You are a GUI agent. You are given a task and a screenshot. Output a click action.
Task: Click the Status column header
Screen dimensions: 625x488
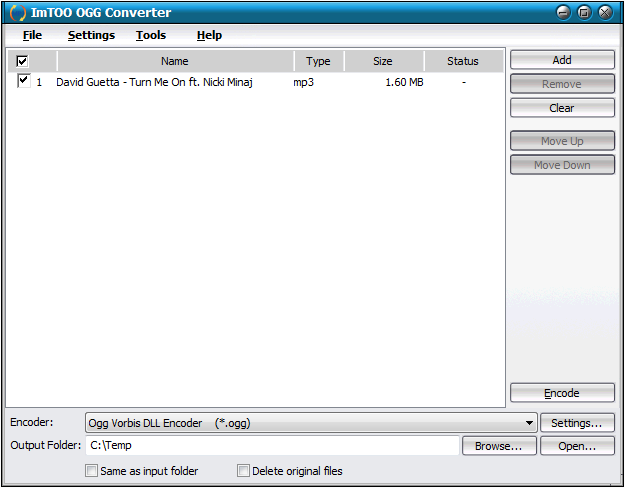pyautogui.click(x=463, y=61)
